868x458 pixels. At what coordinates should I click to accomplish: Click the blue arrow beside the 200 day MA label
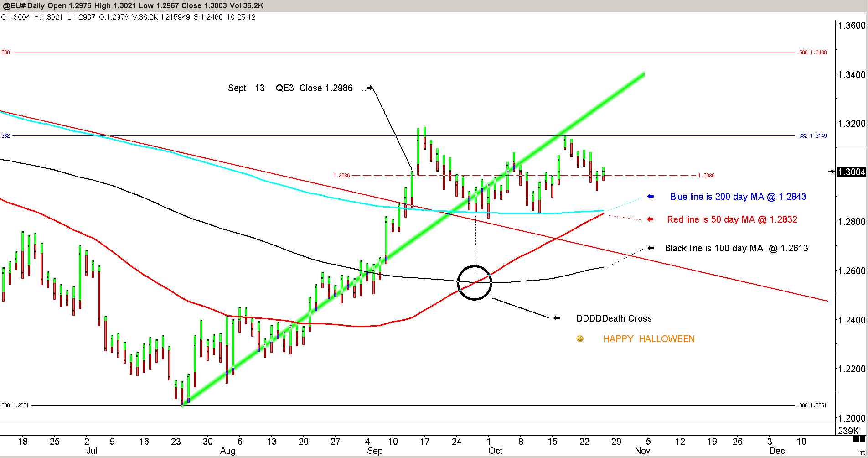(651, 197)
